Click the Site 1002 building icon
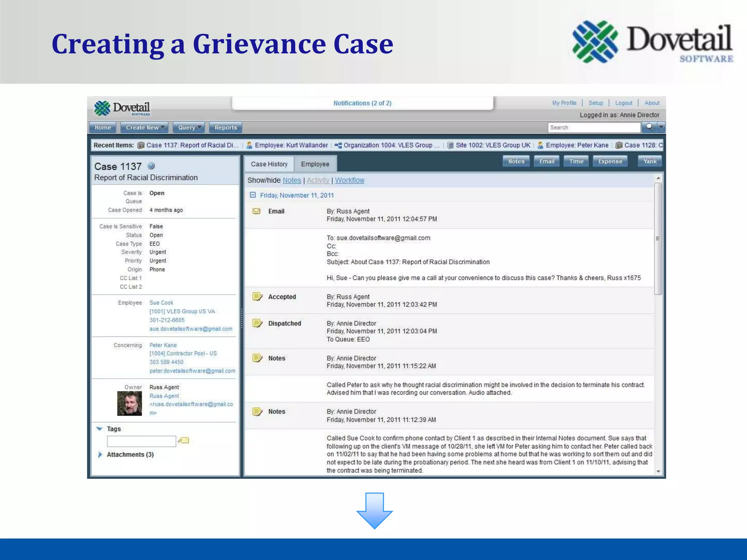 450,145
